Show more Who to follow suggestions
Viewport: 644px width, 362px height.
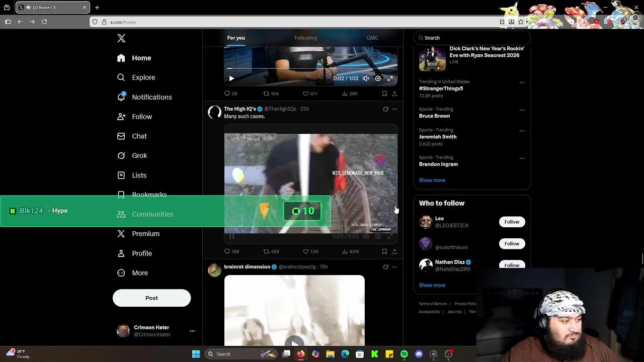tap(432, 285)
